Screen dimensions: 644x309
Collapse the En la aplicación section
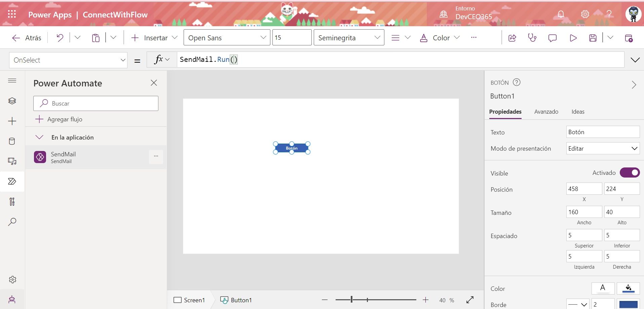[39, 137]
